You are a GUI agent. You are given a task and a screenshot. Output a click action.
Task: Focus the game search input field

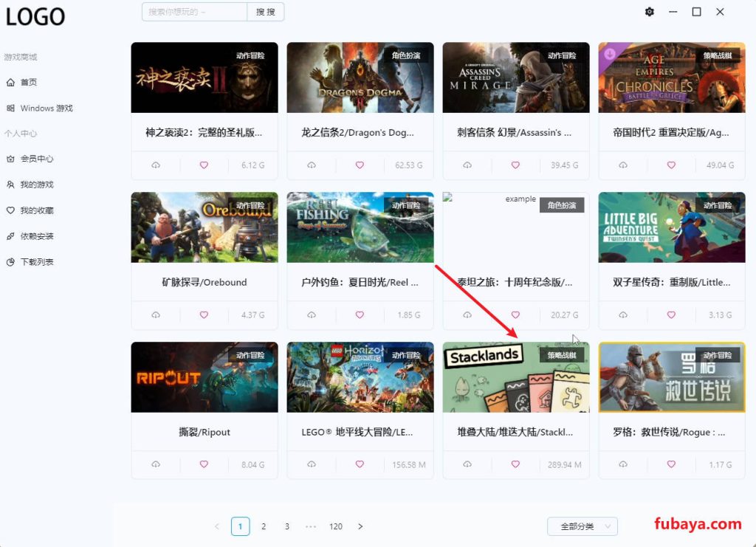click(194, 12)
